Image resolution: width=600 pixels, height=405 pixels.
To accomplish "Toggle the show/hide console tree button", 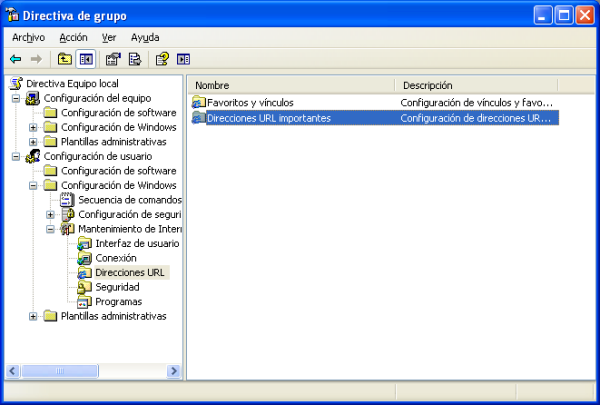I will pos(86,59).
